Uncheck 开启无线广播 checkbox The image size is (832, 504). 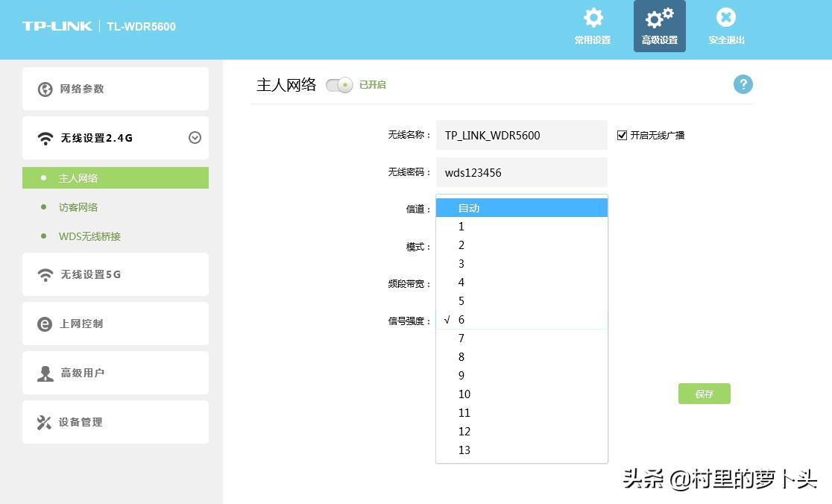tap(622, 134)
